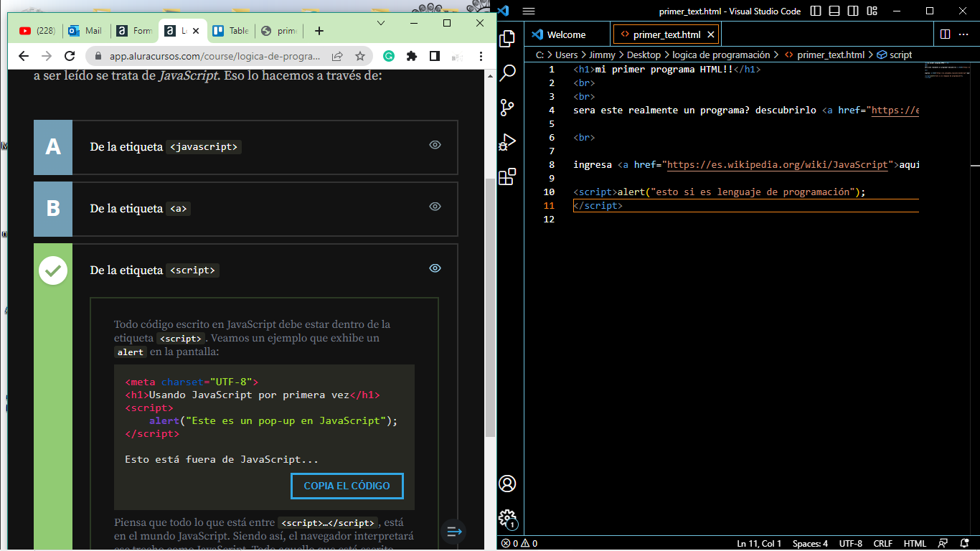The width and height of the screenshot is (980, 551).
Task: Click the Chrome address bar URL
Action: tap(215, 56)
